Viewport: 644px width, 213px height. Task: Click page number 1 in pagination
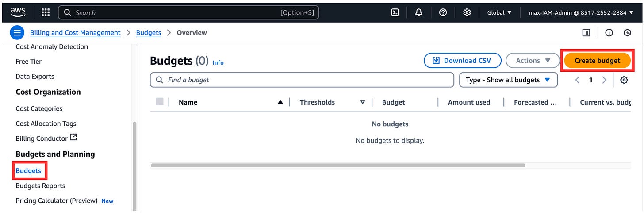click(x=590, y=80)
